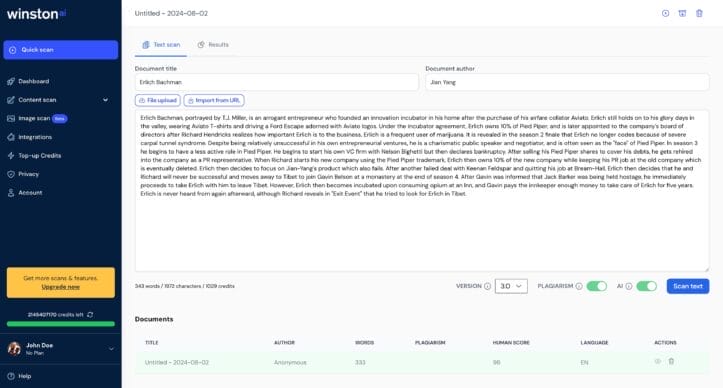Click the Winston AI logo

36,14
